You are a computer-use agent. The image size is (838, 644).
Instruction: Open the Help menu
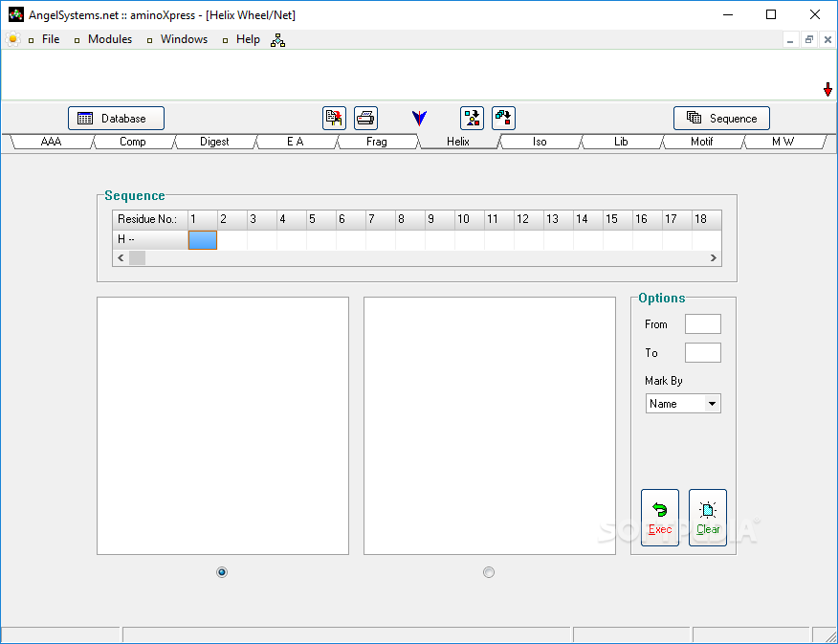248,39
